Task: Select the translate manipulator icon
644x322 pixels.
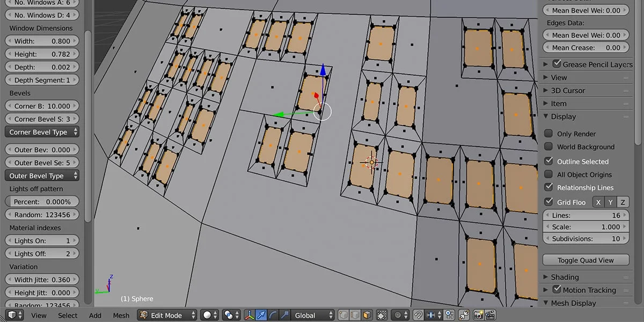Action: pyautogui.click(x=261, y=315)
